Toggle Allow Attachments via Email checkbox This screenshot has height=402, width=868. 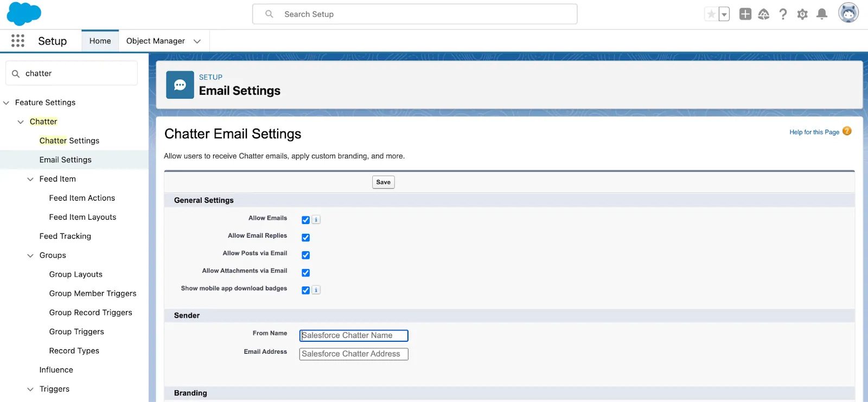[306, 273]
